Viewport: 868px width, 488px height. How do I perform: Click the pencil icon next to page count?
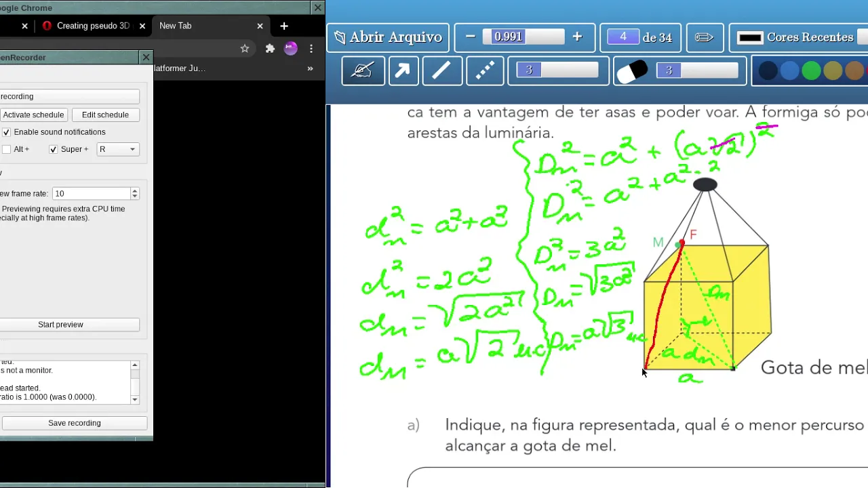[705, 37]
